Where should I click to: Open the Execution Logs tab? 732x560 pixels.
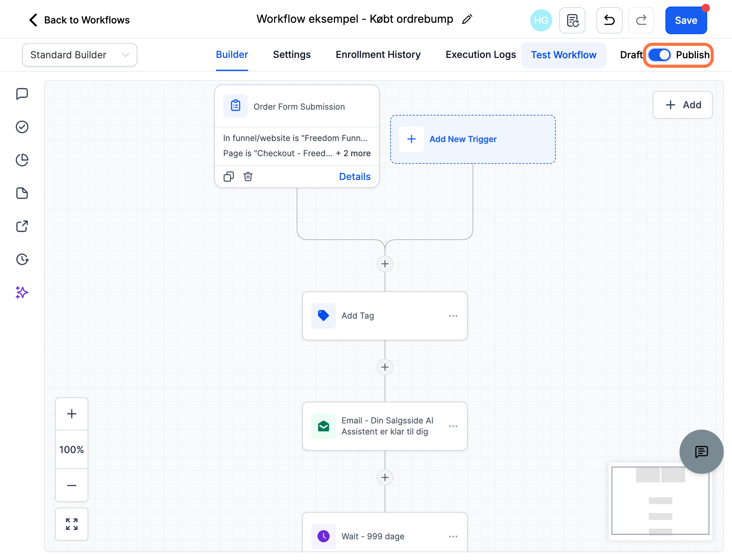click(x=481, y=55)
